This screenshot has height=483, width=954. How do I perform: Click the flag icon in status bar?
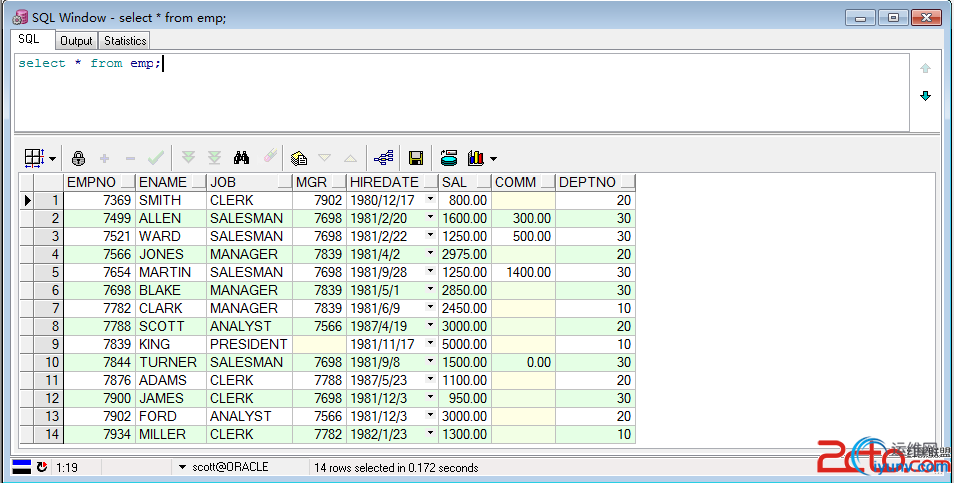[x=22, y=467]
